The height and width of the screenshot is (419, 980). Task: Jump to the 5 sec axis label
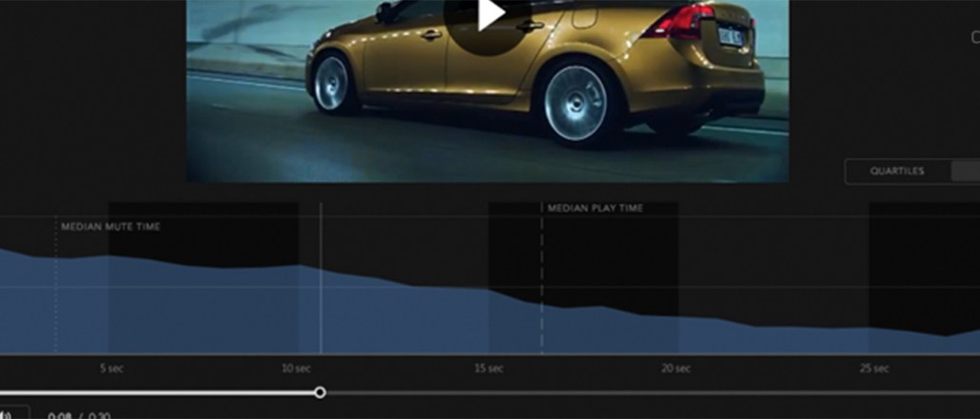tap(111, 369)
